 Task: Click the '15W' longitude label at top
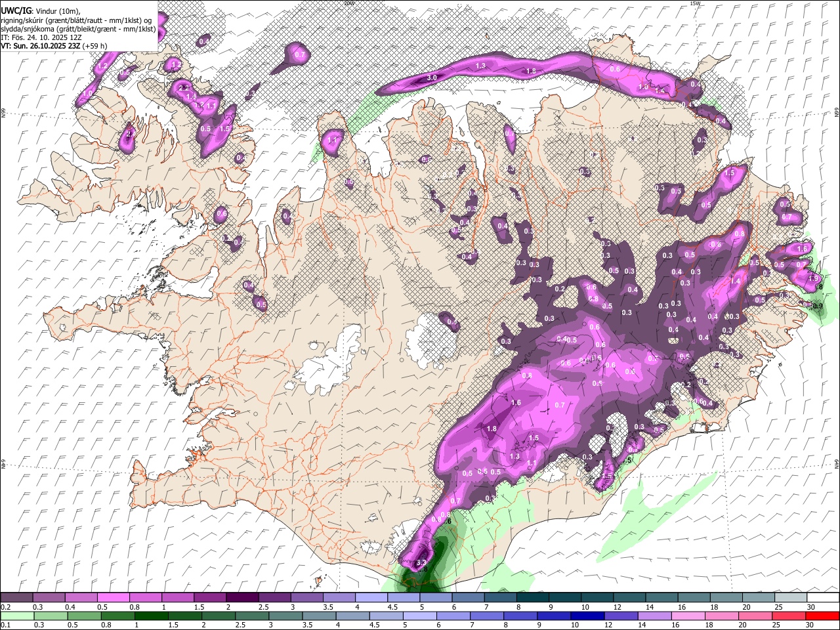(696, 3)
